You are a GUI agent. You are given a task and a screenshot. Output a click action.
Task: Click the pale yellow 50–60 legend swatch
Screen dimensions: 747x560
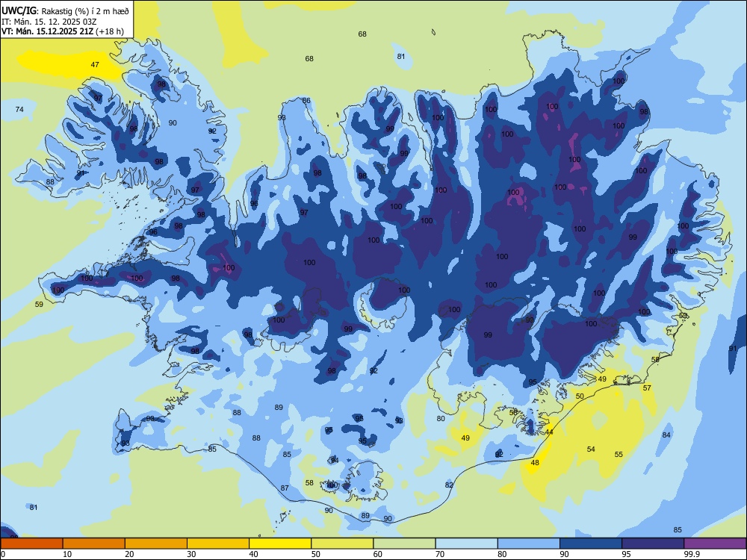tap(342, 544)
